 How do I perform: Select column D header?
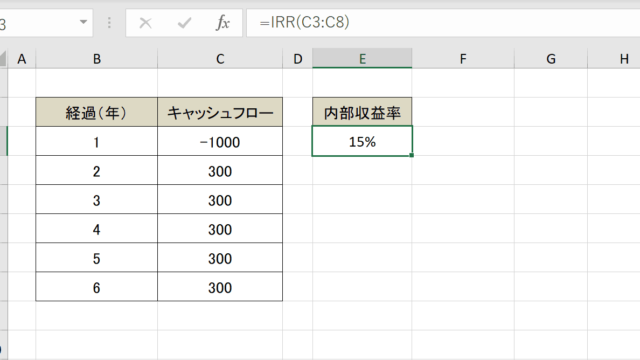pyautogui.click(x=298, y=59)
